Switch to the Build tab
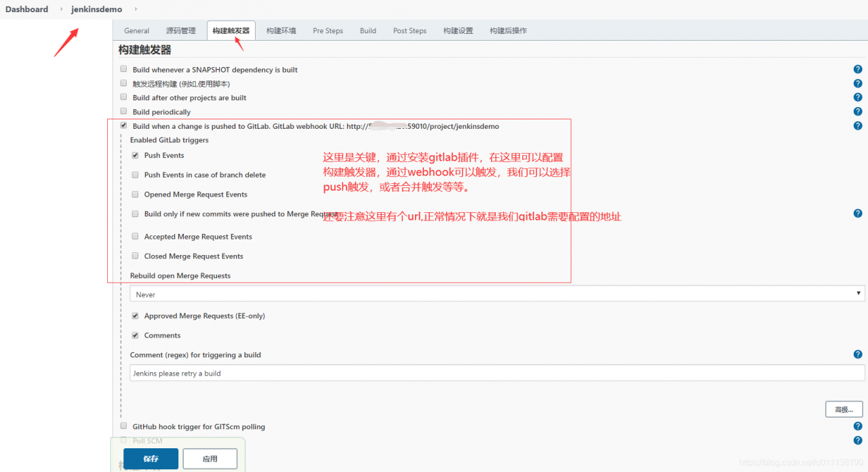Image resolution: width=868 pixels, height=472 pixels. pos(368,31)
